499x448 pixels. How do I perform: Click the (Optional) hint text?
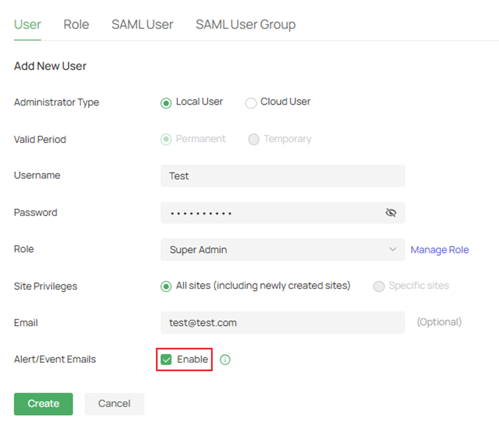pyautogui.click(x=439, y=322)
